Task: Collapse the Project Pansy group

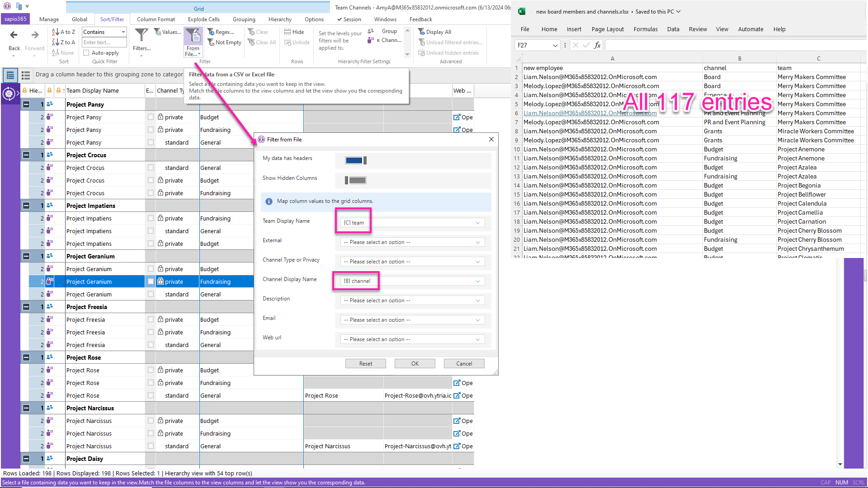Action: (x=26, y=104)
